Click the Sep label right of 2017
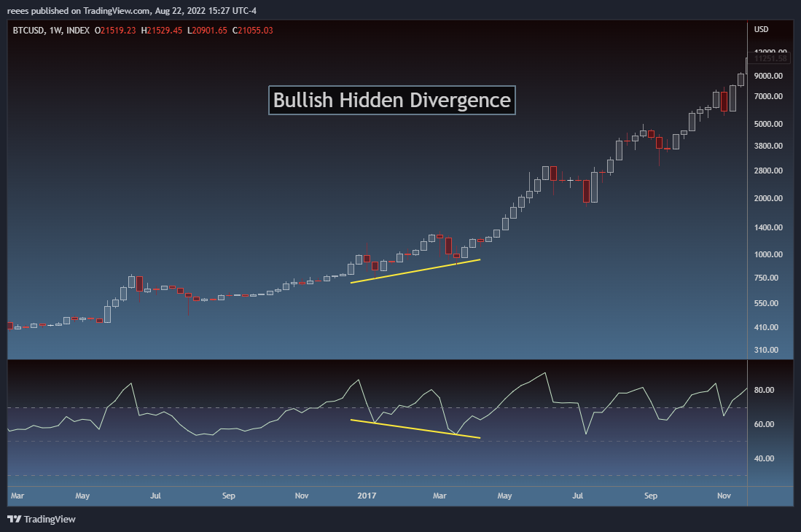 [x=651, y=496]
